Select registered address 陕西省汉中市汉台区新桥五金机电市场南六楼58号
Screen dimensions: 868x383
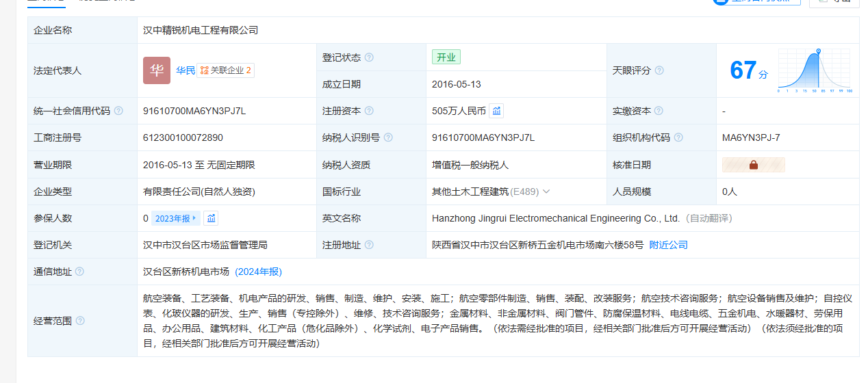[x=538, y=245]
